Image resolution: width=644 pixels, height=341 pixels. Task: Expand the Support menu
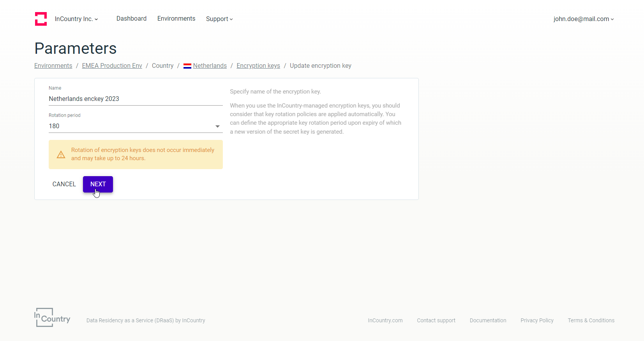(219, 19)
